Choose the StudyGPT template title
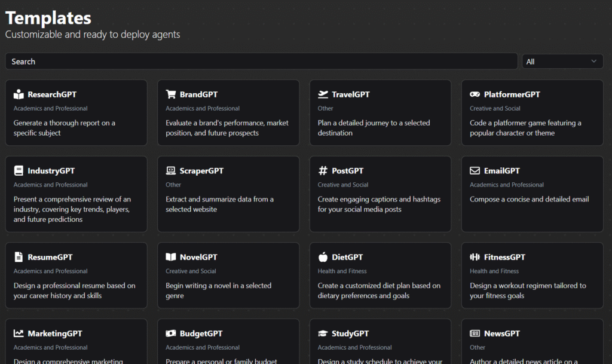Image resolution: width=612 pixels, height=364 pixels. [x=350, y=334]
